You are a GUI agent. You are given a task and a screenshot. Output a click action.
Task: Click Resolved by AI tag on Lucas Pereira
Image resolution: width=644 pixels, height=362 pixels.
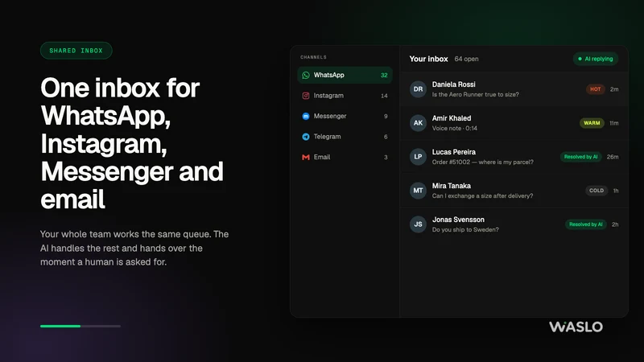click(580, 157)
